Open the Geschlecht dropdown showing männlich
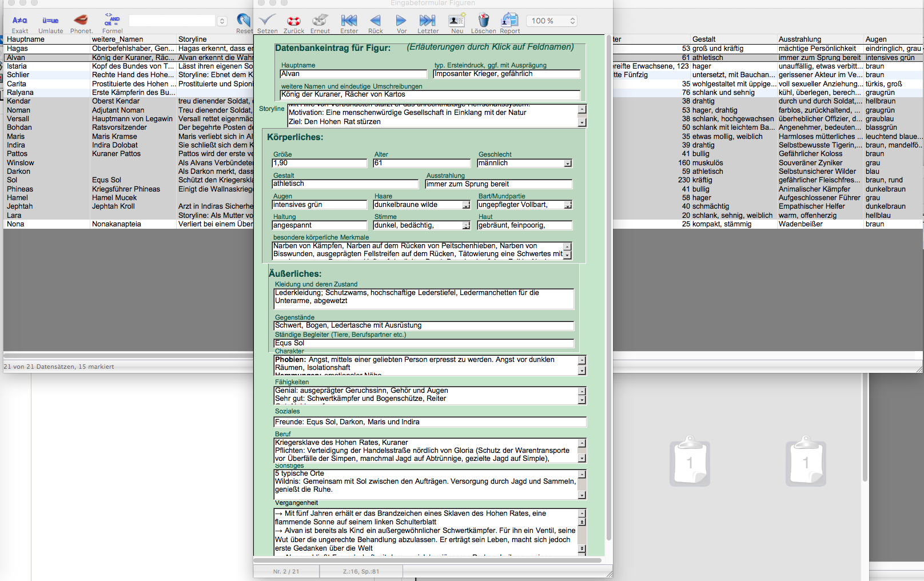The image size is (924, 581). [x=567, y=164]
